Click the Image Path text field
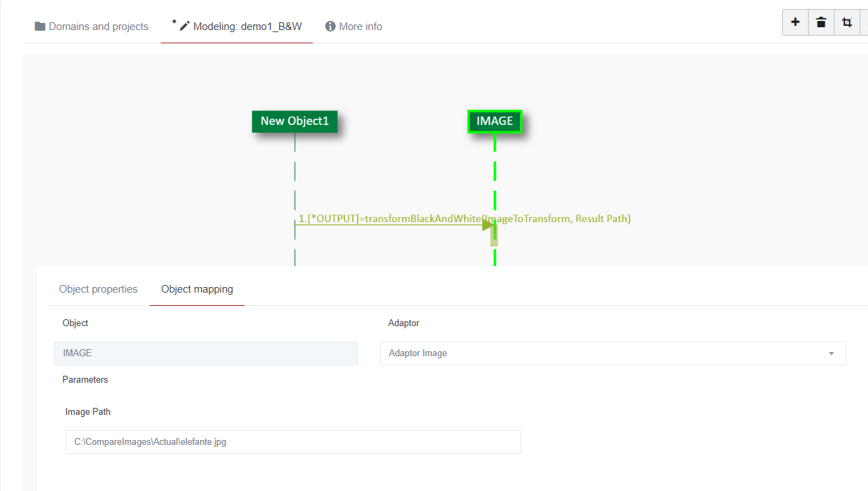Image resolution: width=868 pixels, height=491 pixels. tap(293, 442)
